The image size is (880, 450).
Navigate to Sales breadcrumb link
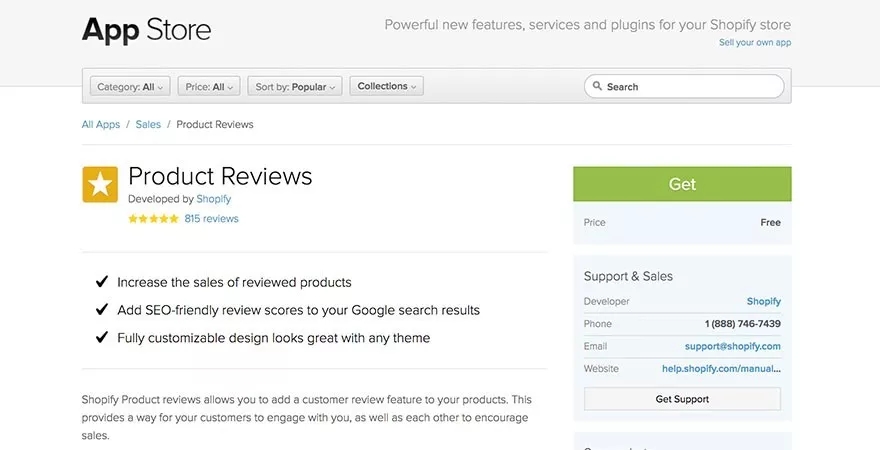(x=148, y=125)
